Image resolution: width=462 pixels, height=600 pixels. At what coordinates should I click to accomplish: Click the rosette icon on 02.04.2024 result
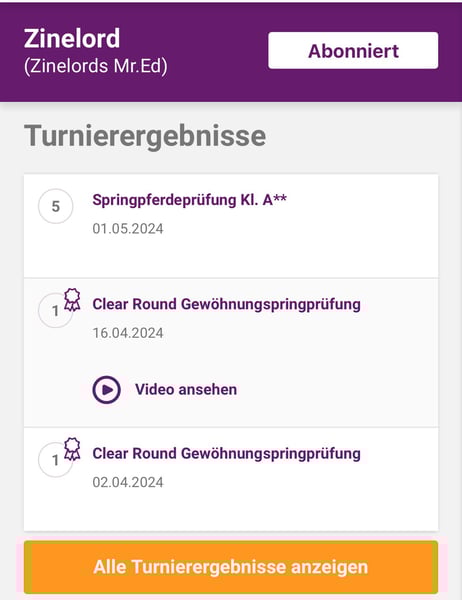pyautogui.click(x=72, y=449)
